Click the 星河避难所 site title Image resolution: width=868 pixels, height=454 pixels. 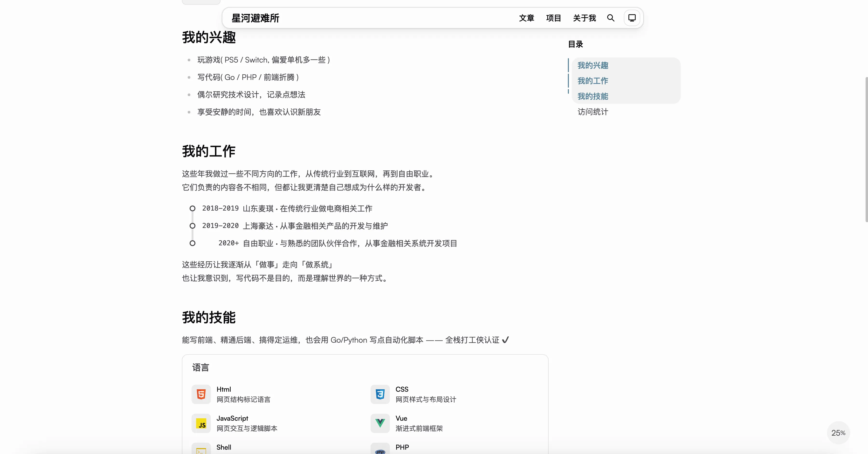coord(255,18)
